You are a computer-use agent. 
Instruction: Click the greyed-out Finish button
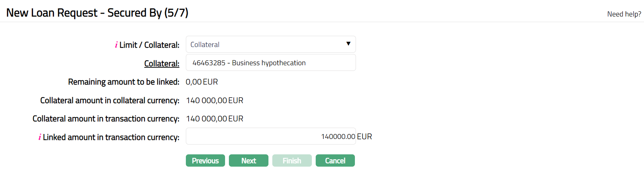tap(292, 161)
